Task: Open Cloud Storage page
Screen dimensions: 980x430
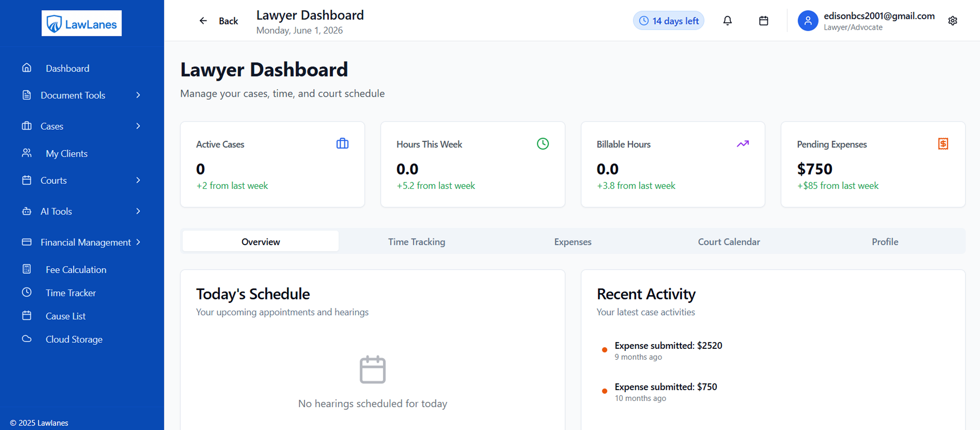Action: pyautogui.click(x=74, y=339)
